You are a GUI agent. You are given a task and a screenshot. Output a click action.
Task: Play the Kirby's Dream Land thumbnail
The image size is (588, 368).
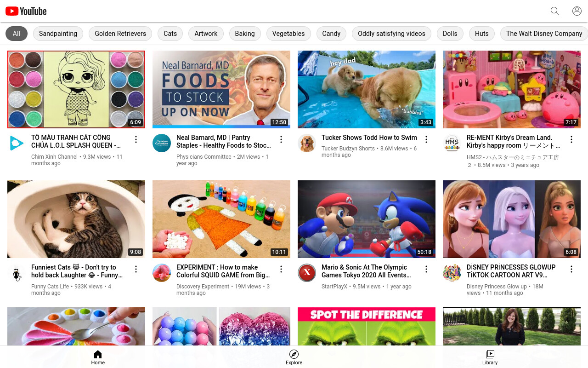click(512, 89)
